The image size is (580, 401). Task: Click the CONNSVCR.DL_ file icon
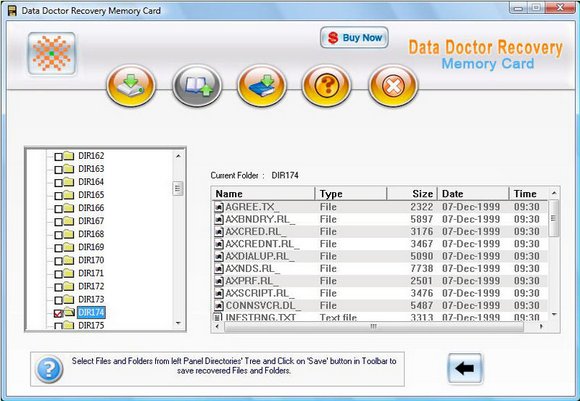pyautogui.click(x=219, y=306)
